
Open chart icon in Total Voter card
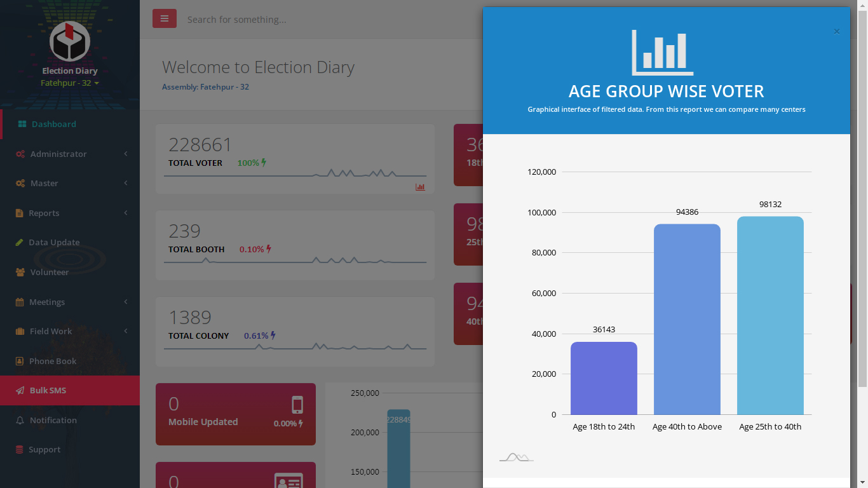[x=420, y=187]
